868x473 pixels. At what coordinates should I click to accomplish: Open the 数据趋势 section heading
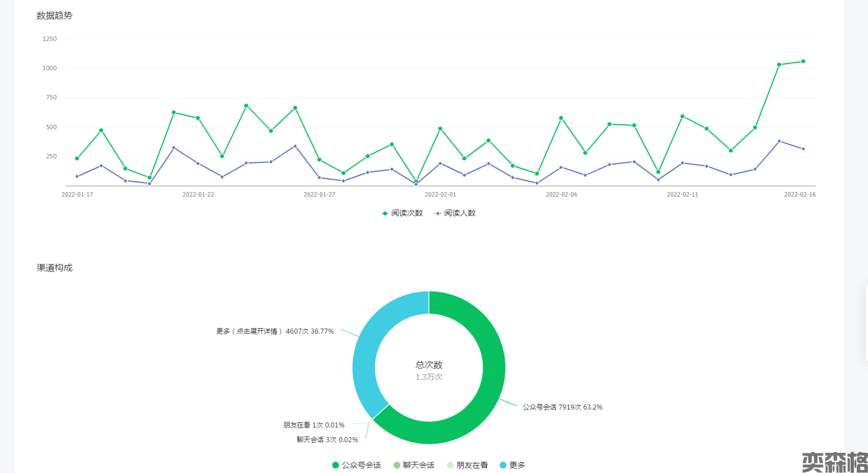pos(55,16)
